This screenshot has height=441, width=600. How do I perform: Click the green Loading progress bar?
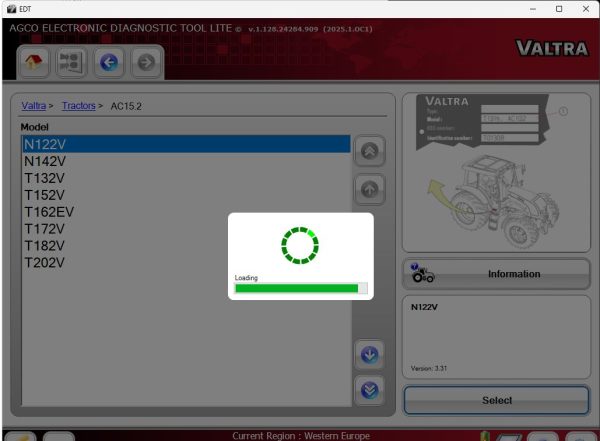(x=301, y=288)
